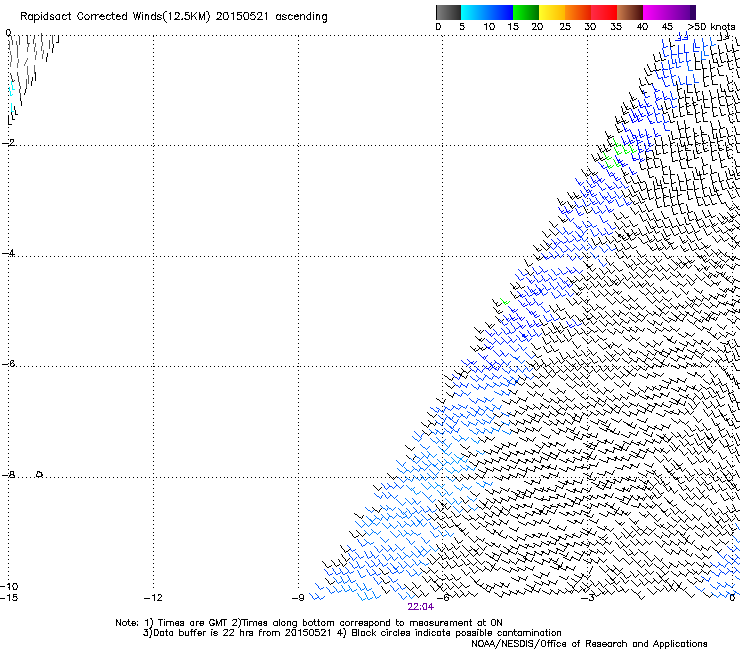The width and height of the screenshot is (740, 650).
Task: Select the green 15-20 knots color band
Action: pos(526,12)
